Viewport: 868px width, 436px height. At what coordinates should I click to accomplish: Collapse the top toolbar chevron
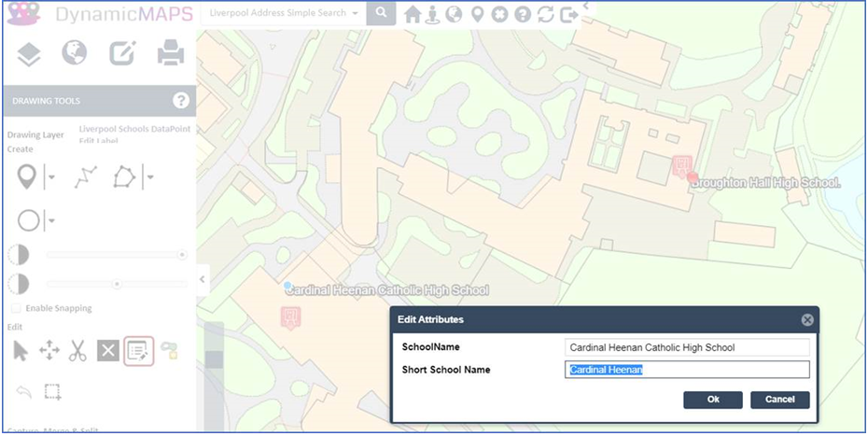click(586, 6)
